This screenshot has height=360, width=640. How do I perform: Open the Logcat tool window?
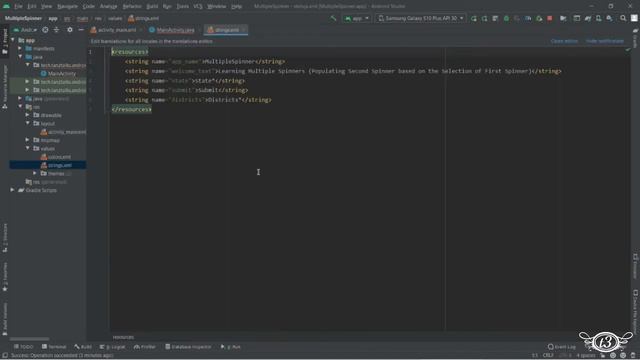click(113, 347)
